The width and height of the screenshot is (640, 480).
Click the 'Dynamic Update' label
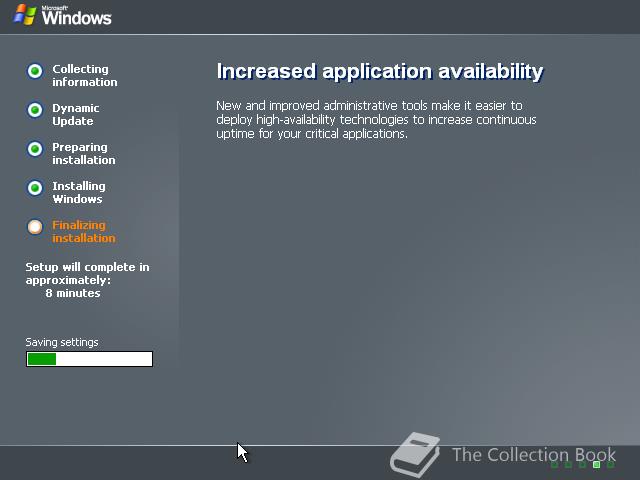pos(76,115)
